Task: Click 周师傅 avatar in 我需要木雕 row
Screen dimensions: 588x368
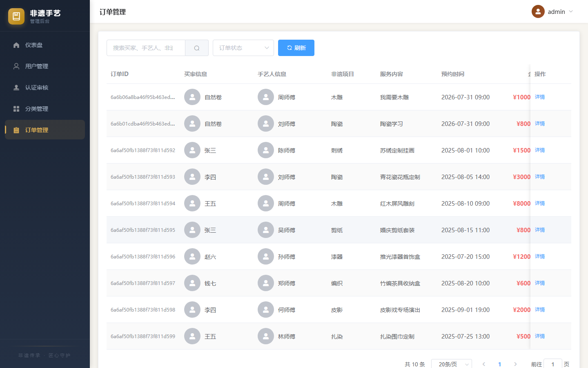Action: click(x=266, y=97)
